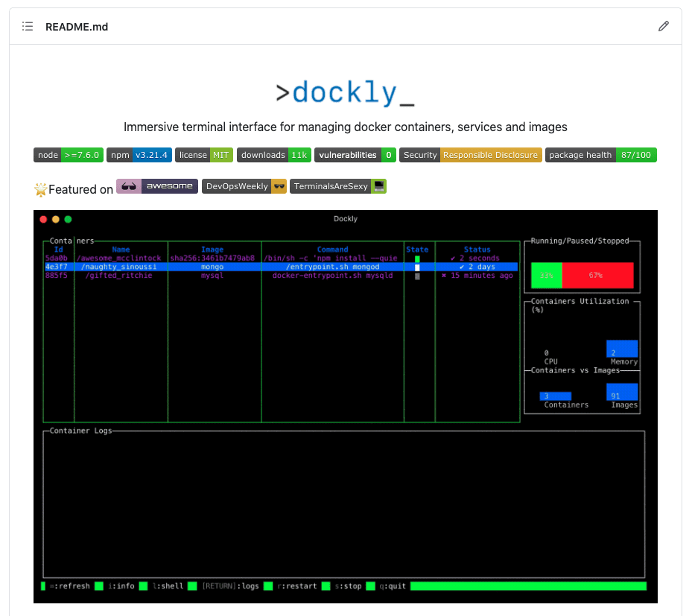
Task: Click the green 33% running bar
Action: point(547,276)
